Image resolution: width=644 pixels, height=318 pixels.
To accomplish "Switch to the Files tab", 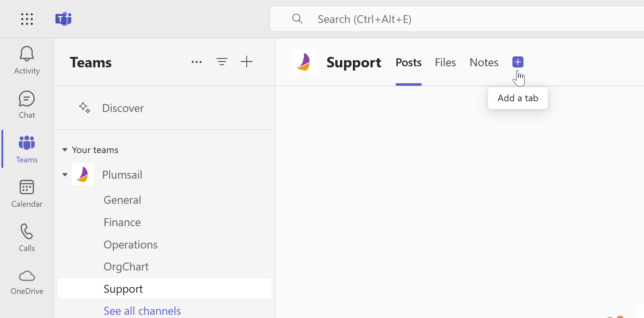I will coord(445,63).
